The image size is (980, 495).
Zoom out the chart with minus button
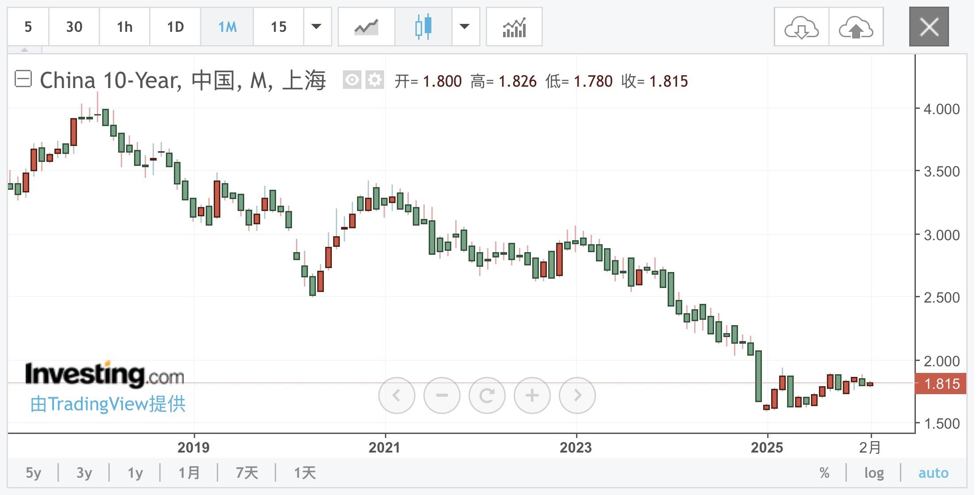(442, 395)
